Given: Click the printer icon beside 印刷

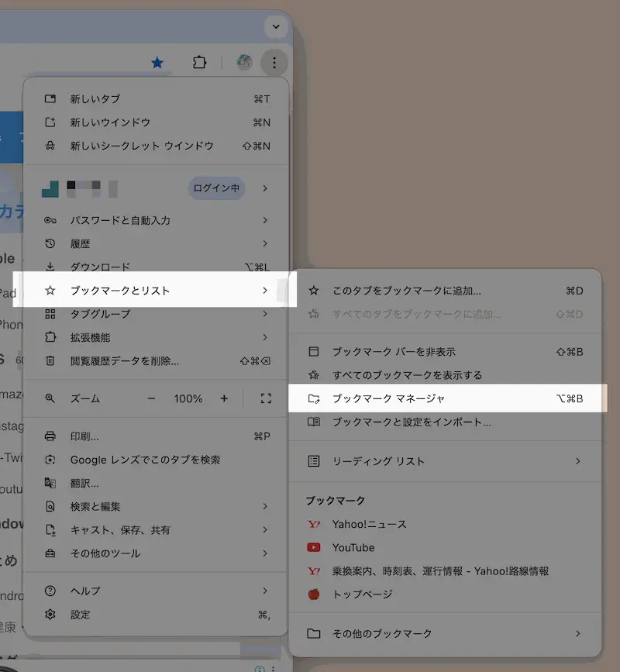Looking at the screenshot, I should (50, 436).
